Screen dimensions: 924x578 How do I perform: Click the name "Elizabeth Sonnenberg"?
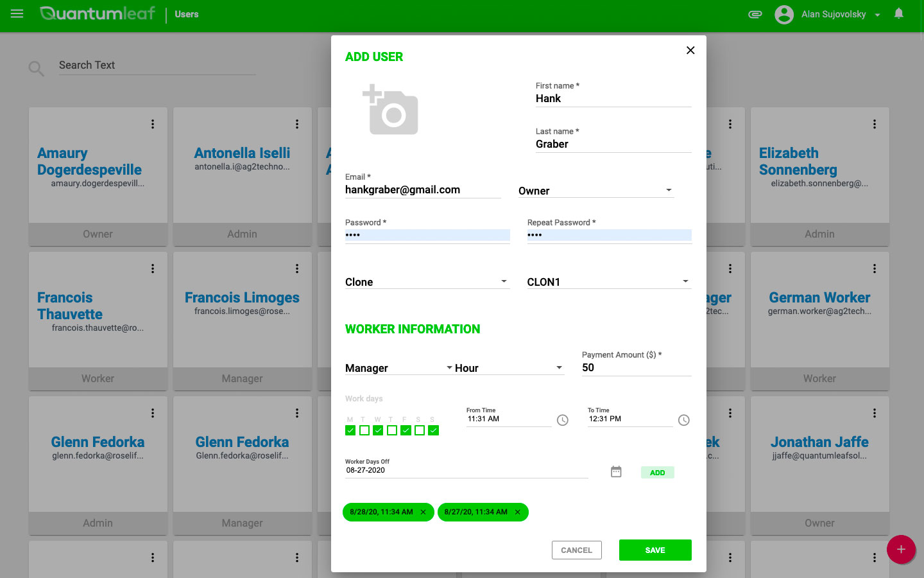pyautogui.click(x=798, y=161)
